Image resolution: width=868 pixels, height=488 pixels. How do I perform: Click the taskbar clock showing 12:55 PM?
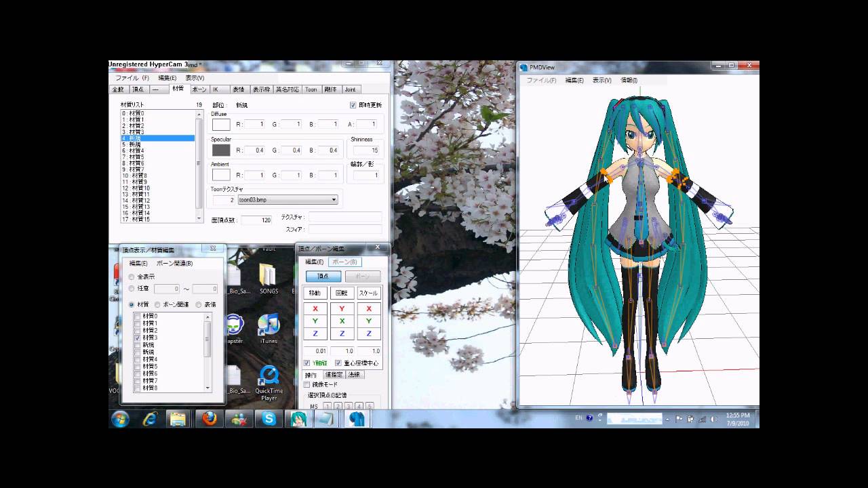(738, 419)
